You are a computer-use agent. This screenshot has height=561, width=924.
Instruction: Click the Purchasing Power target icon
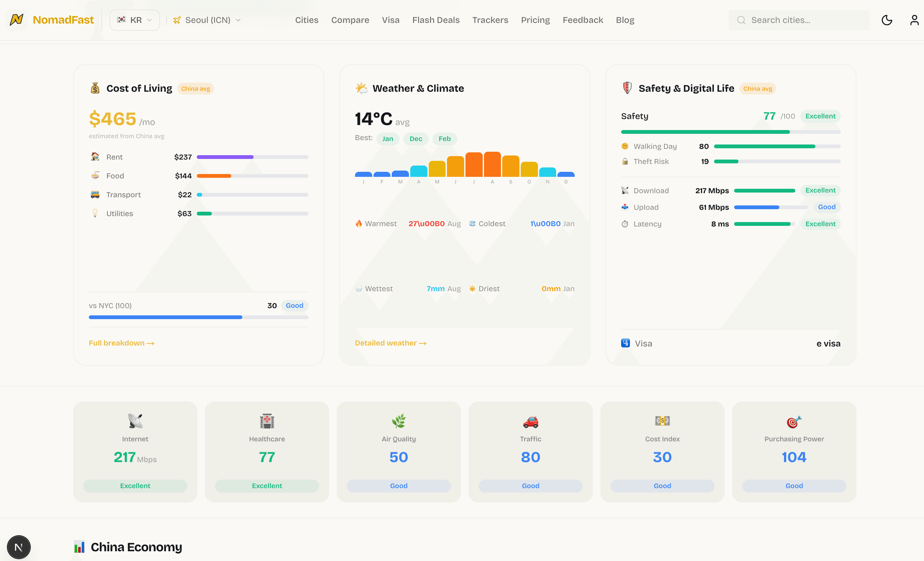[x=794, y=422]
